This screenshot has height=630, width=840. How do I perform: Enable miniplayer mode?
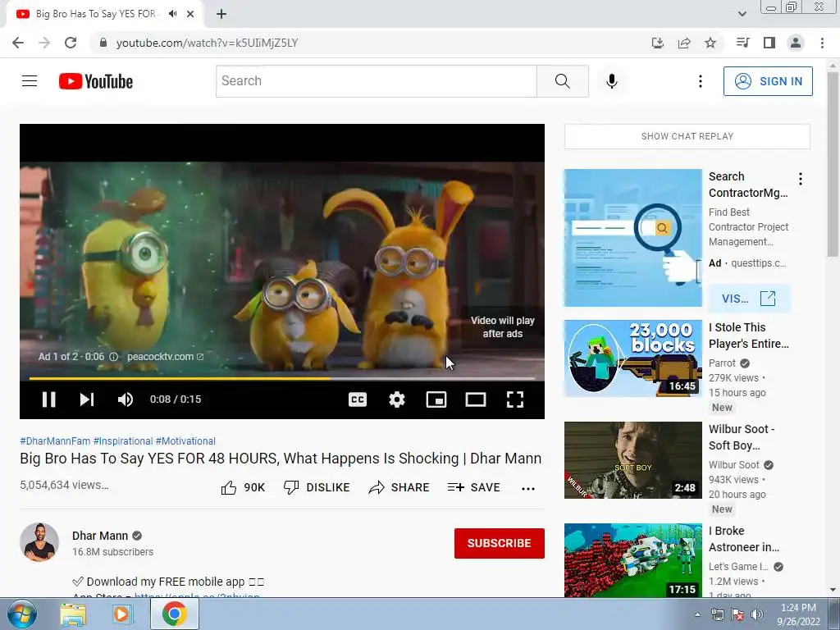tap(436, 399)
